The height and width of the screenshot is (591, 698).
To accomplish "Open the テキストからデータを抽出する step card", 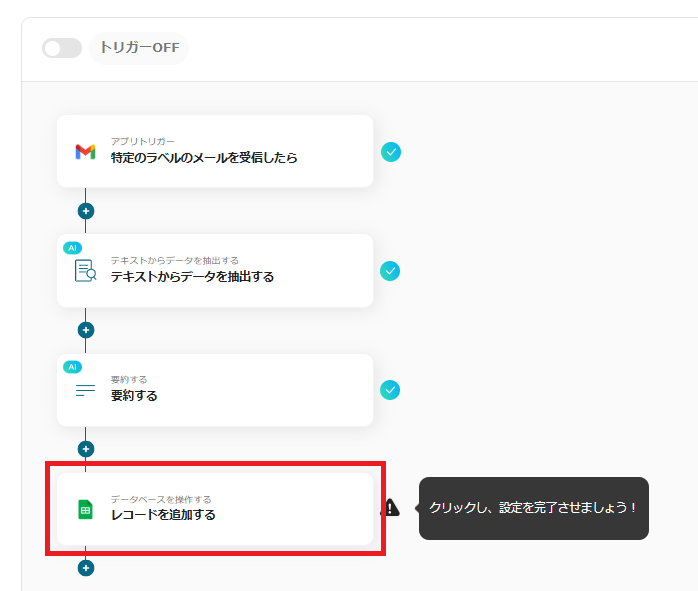I will pos(215,271).
